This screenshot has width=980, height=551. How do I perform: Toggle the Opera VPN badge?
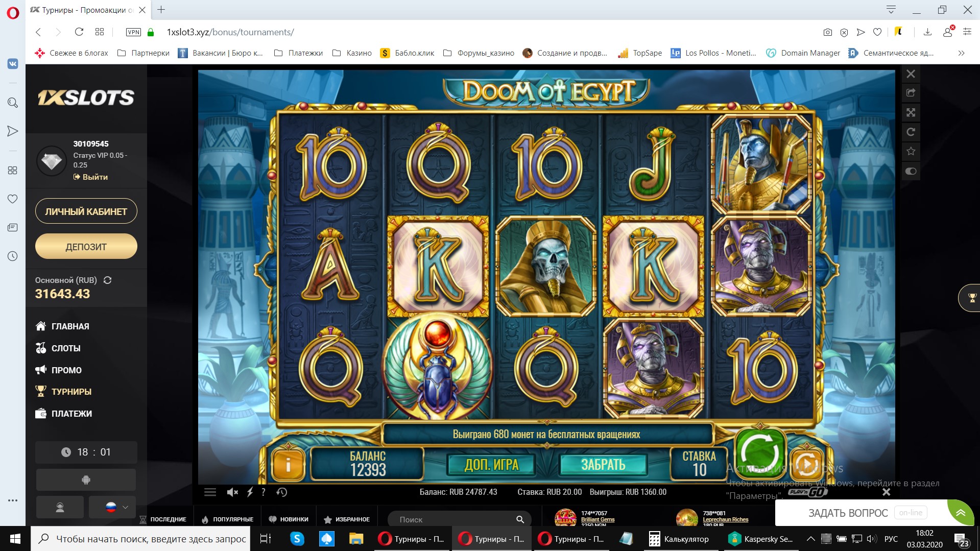click(133, 32)
